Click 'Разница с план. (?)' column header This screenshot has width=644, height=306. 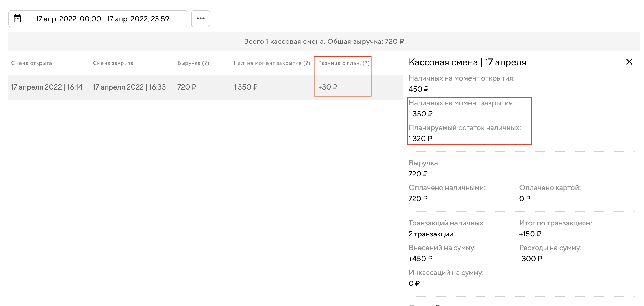[344, 63]
